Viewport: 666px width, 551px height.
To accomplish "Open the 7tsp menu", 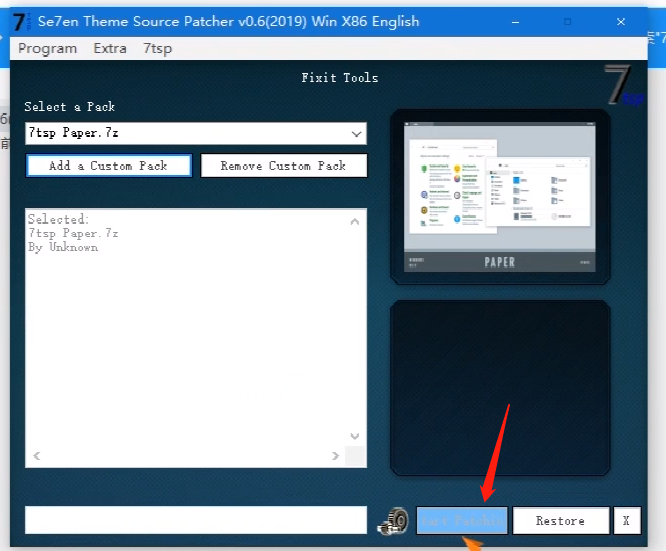I will point(158,48).
